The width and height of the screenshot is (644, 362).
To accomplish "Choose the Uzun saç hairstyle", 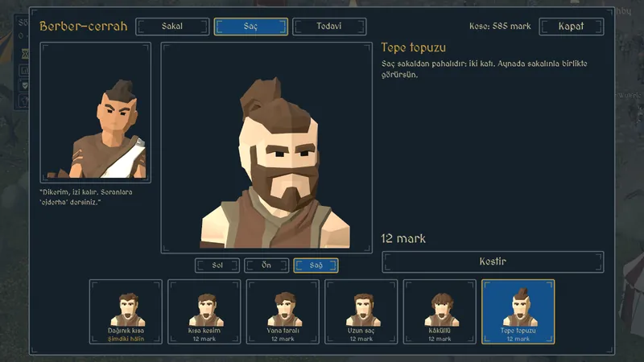I will (361, 311).
